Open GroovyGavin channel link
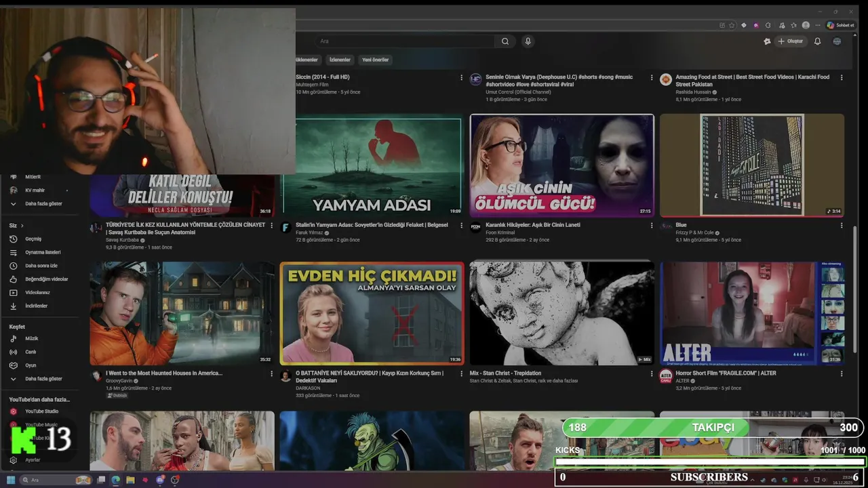 point(120,381)
